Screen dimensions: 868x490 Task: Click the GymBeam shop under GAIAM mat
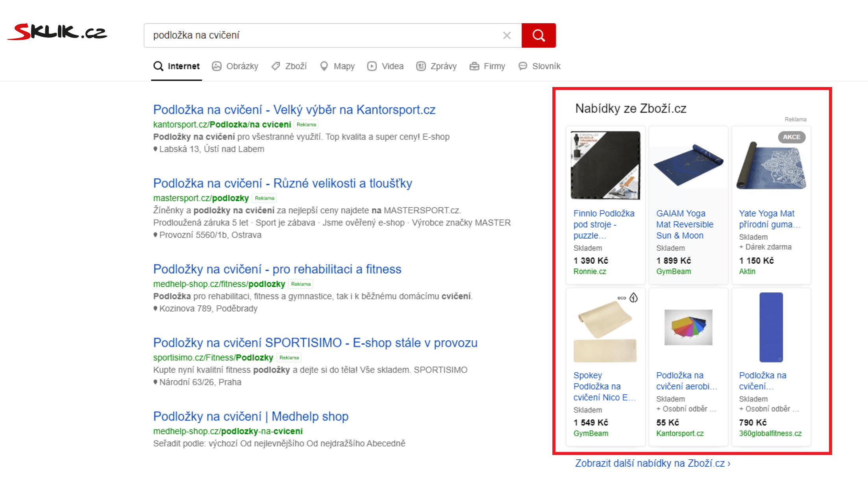click(674, 272)
